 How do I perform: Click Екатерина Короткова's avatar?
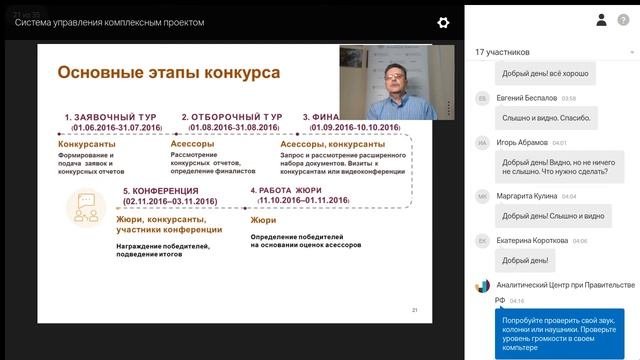click(x=482, y=241)
